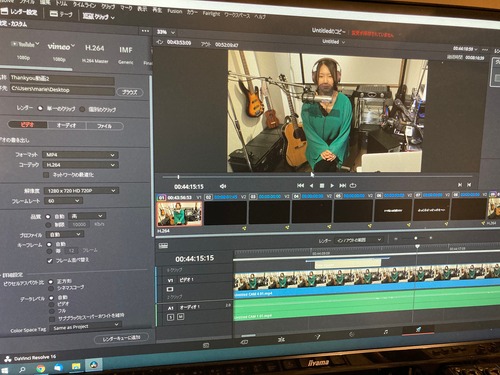Enable the network optimization checkbox

pyautogui.click(x=46, y=175)
